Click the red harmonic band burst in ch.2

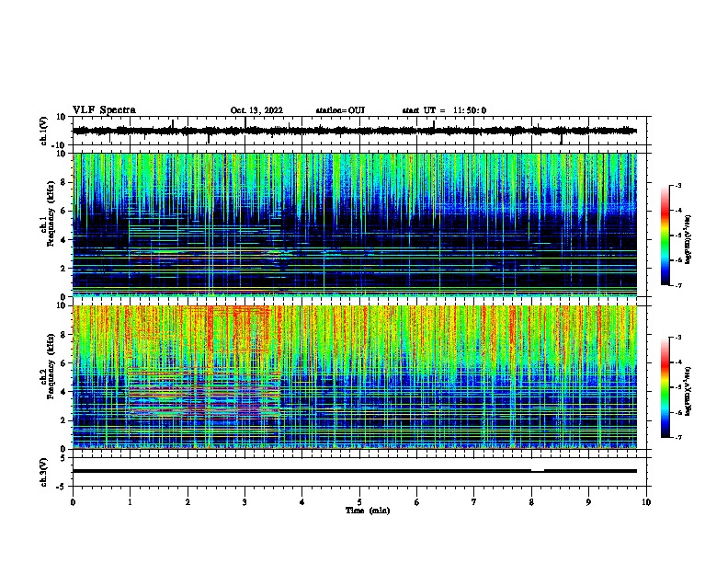[204, 395]
